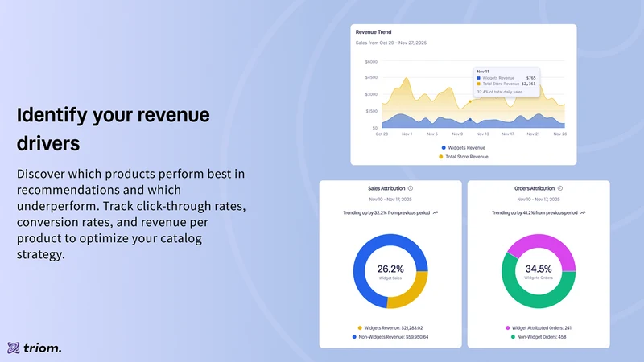644x362 pixels.
Task: Click the Nov 1 x-axis label
Action: click(x=407, y=134)
